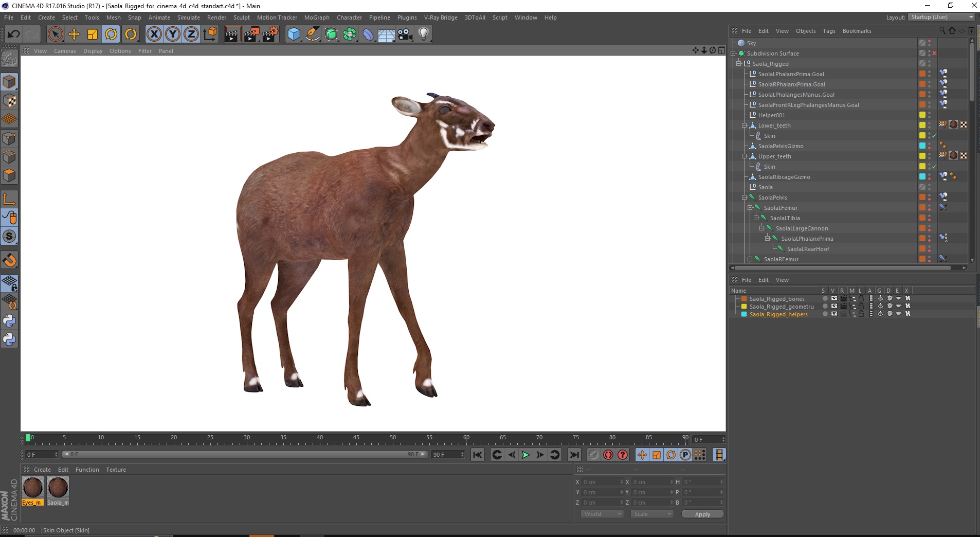Select the Saola_m material thumbnail
This screenshot has width=980, height=537.
pyautogui.click(x=58, y=488)
